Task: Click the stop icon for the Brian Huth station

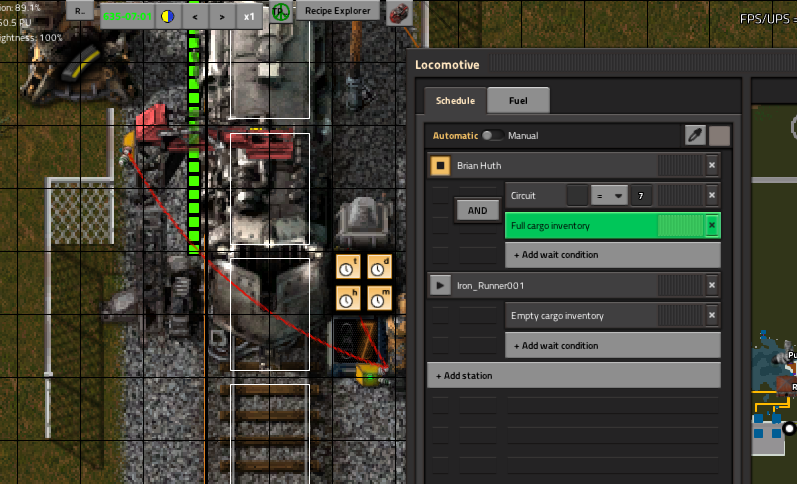Action: tap(440, 165)
